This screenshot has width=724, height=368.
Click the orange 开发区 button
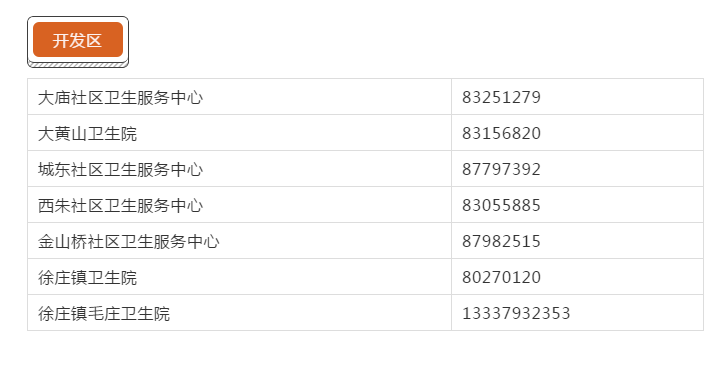pos(78,40)
